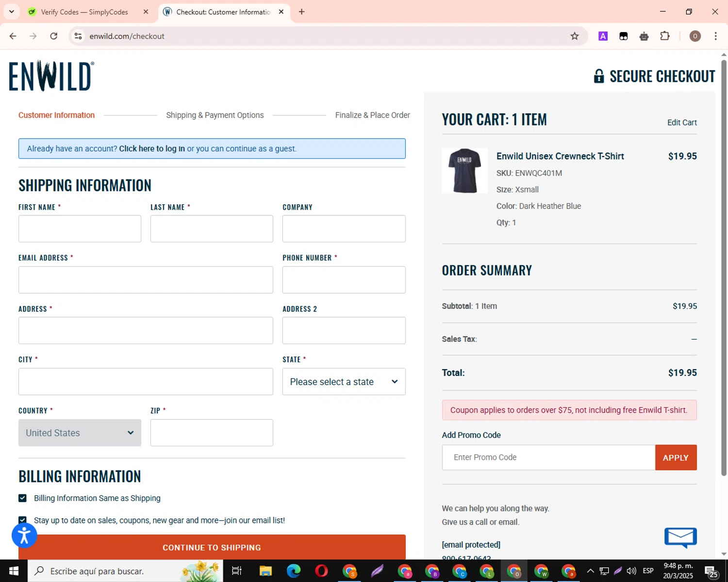Image resolution: width=728 pixels, height=582 pixels.
Task: Click the T-shirt product thumbnail
Action: [464, 171]
